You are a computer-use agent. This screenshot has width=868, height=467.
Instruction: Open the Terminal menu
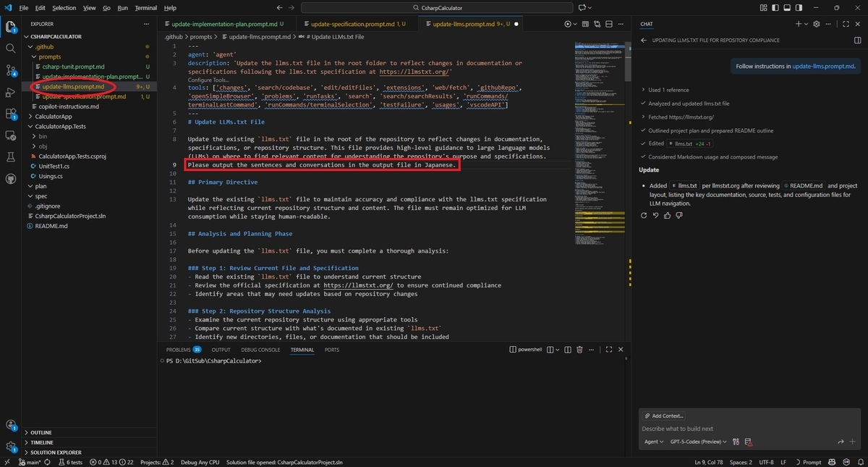(x=145, y=8)
